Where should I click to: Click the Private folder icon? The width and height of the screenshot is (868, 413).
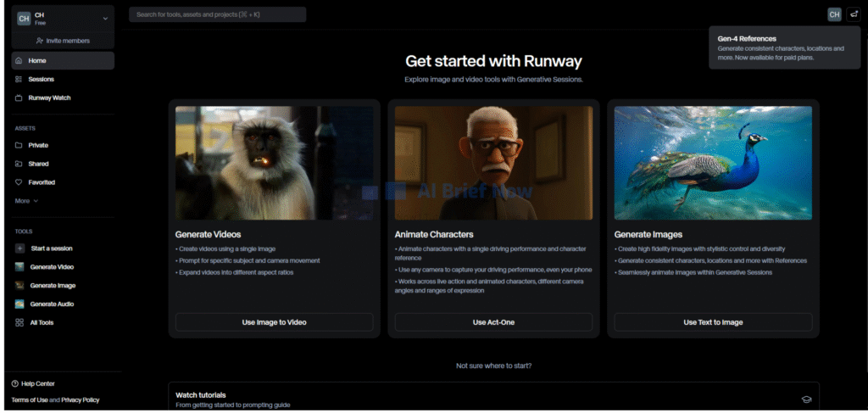click(x=19, y=145)
